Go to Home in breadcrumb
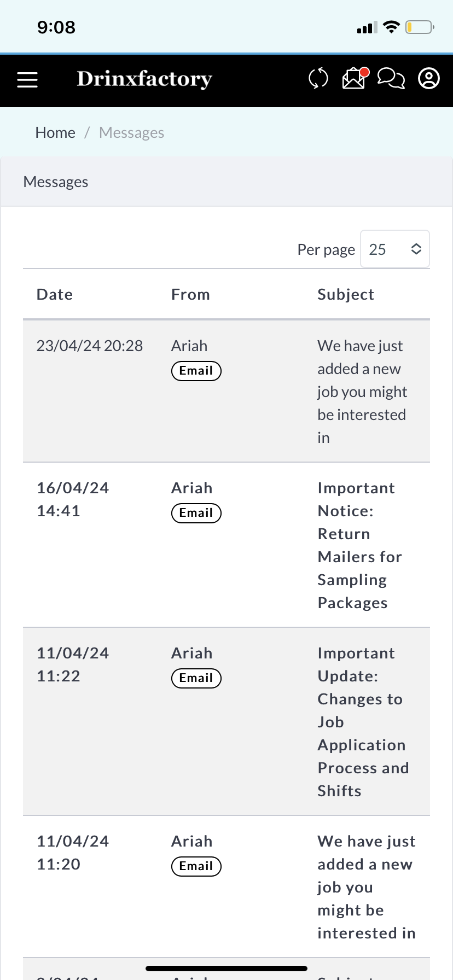 point(55,132)
